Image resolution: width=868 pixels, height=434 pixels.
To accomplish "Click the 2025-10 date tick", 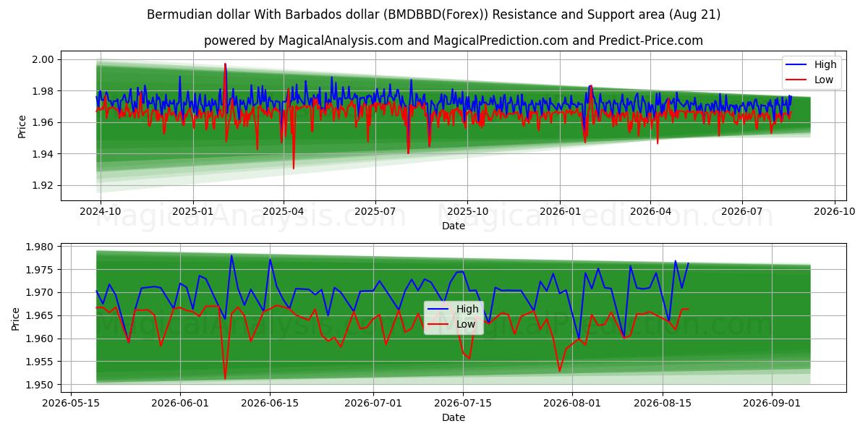I will click(x=467, y=213).
